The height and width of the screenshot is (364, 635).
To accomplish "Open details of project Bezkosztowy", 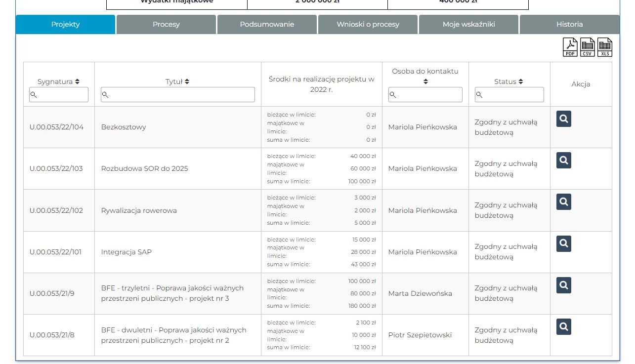I will [564, 119].
